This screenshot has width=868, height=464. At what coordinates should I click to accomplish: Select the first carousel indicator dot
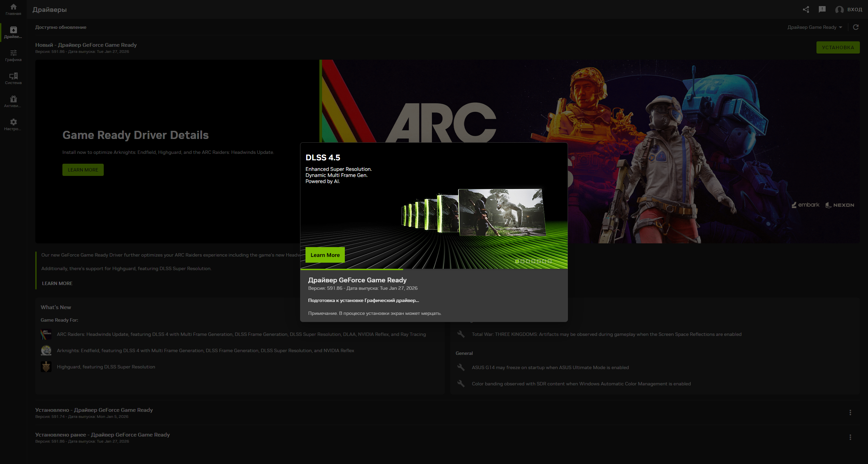tap(517, 261)
